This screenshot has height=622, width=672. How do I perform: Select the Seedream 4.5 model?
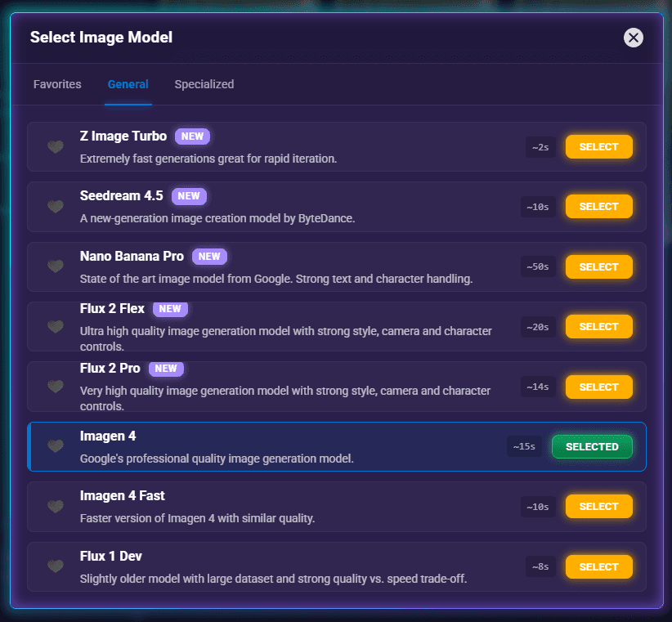pyautogui.click(x=598, y=207)
